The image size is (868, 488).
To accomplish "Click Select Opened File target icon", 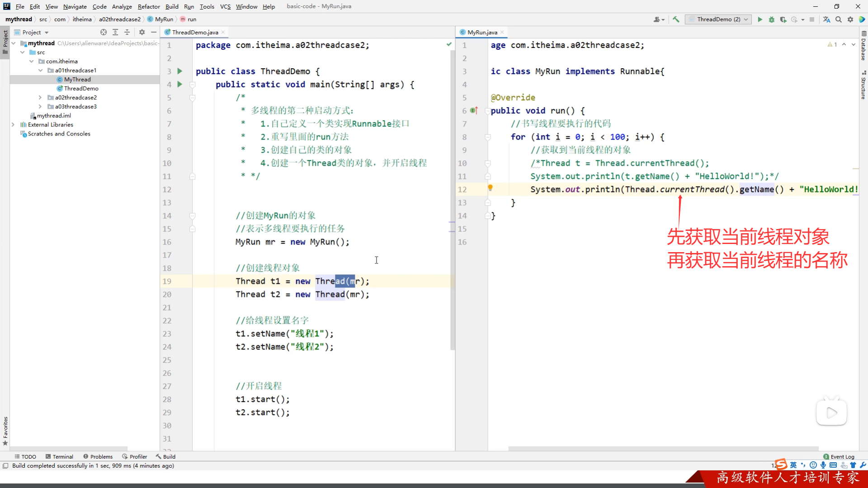I will click(104, 32).
